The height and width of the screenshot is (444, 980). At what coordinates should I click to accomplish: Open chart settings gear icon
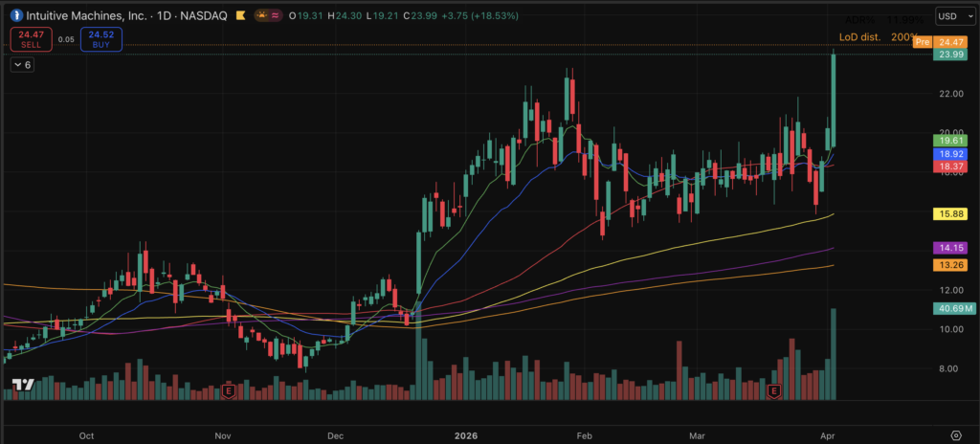click(x=955, y=435)
